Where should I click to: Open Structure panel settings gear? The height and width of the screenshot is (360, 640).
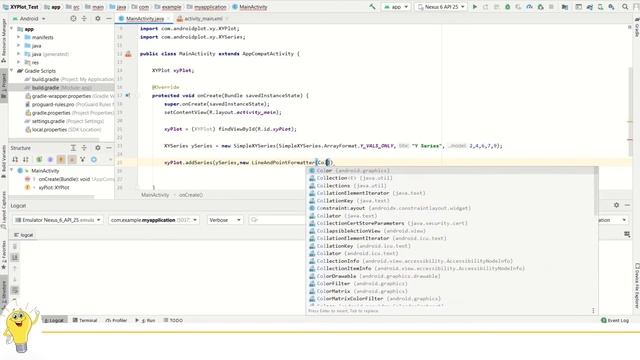click(98, 148)
